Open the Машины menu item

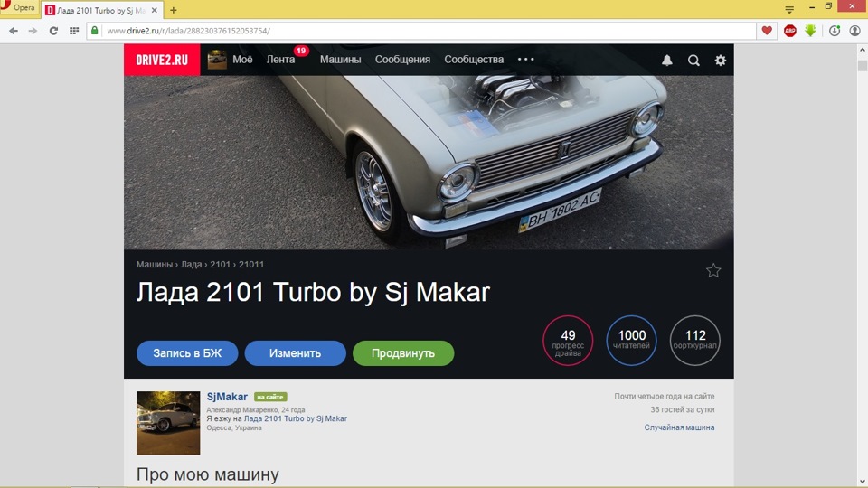point(341,60)
